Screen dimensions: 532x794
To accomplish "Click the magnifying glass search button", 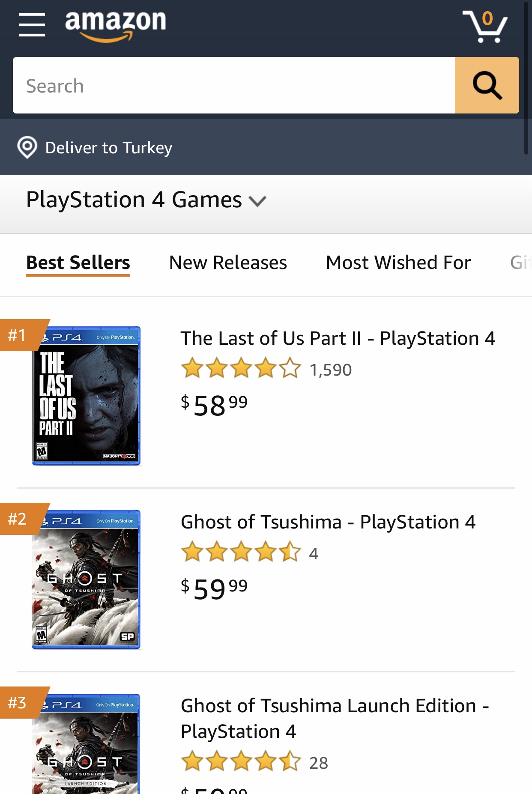I will pos(487,85).
